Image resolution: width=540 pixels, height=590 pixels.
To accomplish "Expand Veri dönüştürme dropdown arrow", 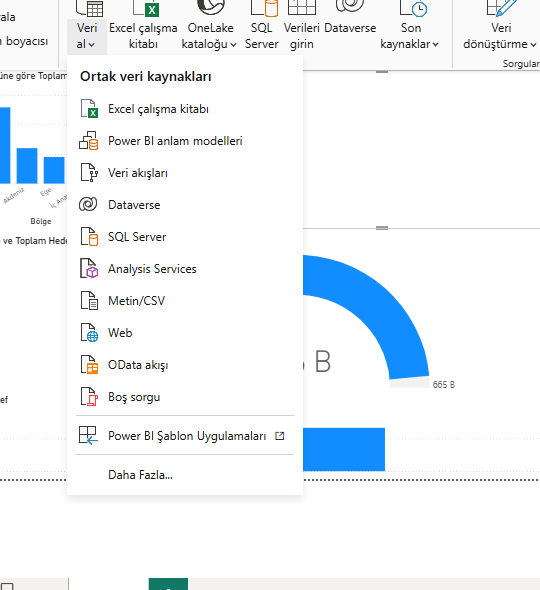I will coord(533,45).
